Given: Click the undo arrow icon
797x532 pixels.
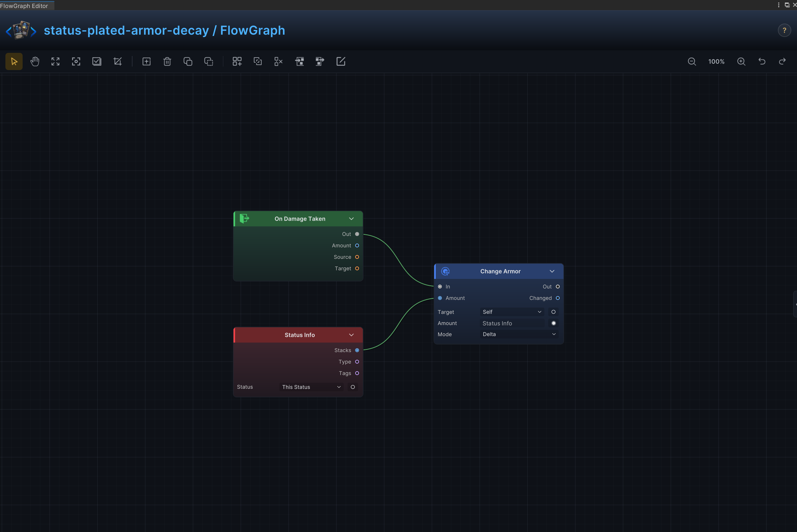Looking at the screenshot, I should (762, 61).
